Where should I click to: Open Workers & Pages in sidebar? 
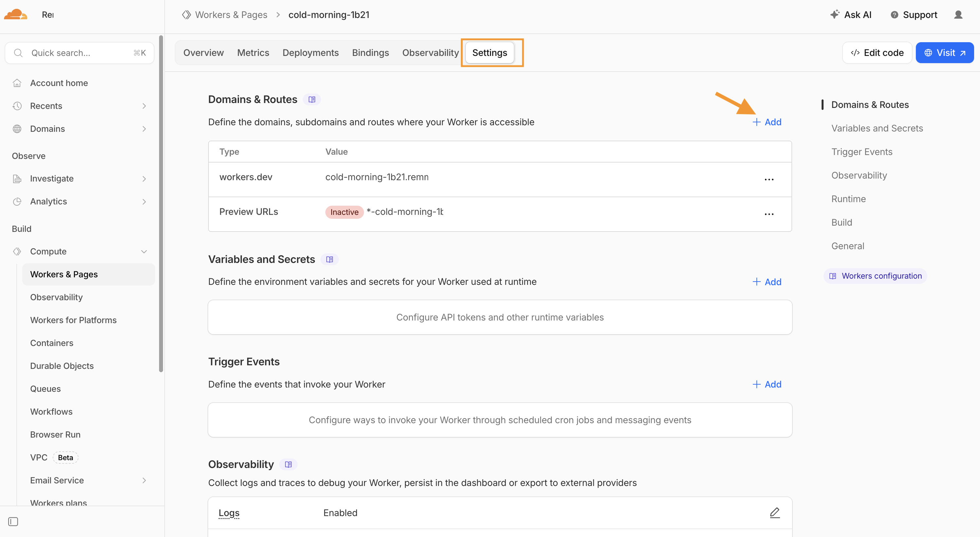88,274
